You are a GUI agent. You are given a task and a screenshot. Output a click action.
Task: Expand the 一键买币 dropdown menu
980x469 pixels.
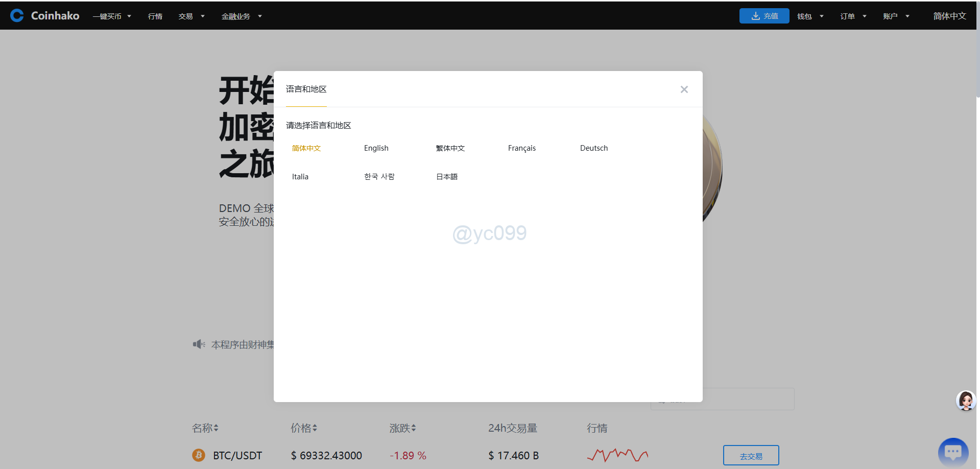click(x=112, y=16)
